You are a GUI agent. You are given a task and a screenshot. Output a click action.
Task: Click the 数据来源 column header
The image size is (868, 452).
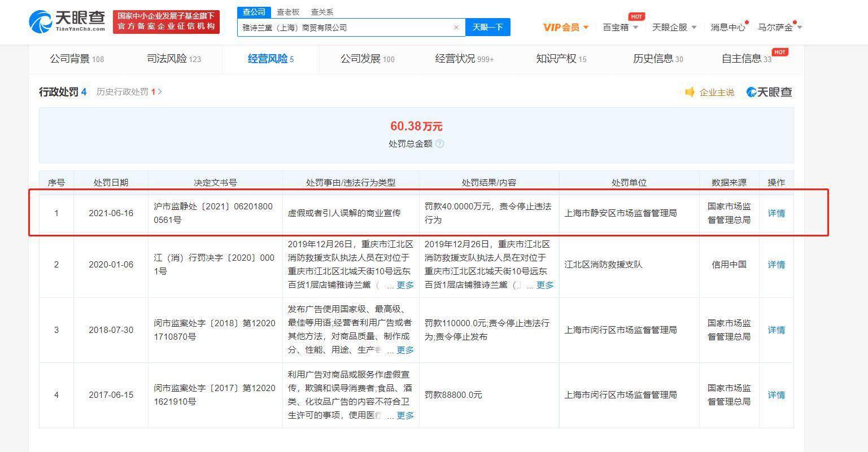(x=729, y=182)
